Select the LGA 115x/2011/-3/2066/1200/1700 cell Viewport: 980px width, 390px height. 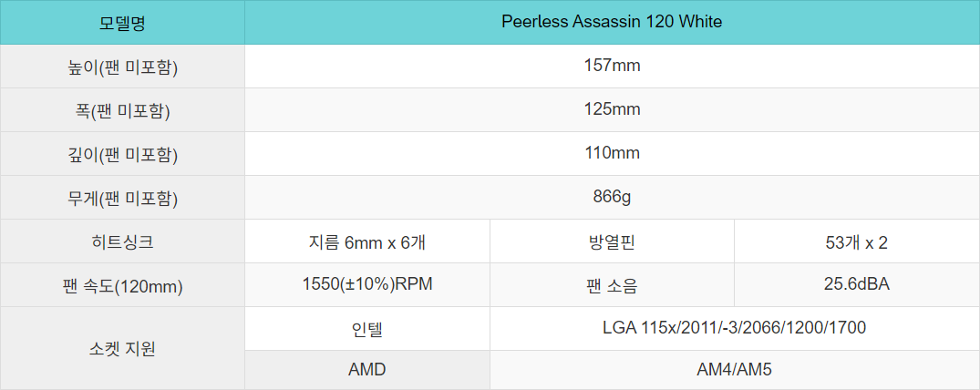coord(735,329)
